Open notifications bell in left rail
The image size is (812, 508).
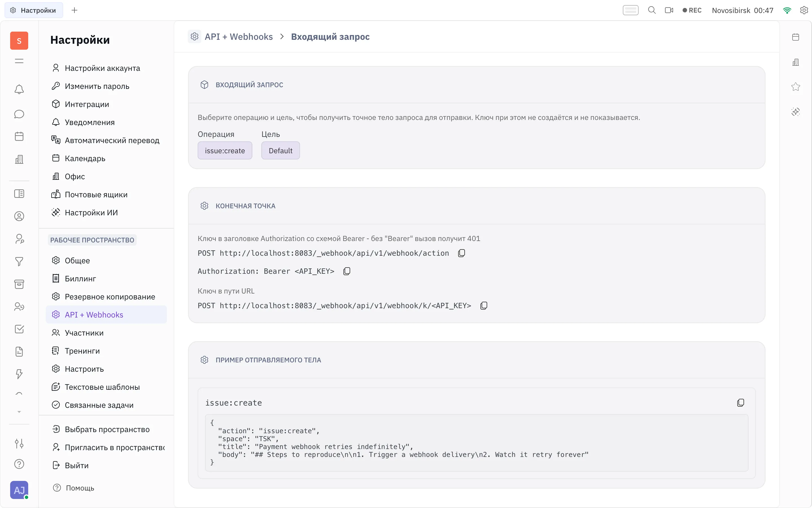pos(19,89)
